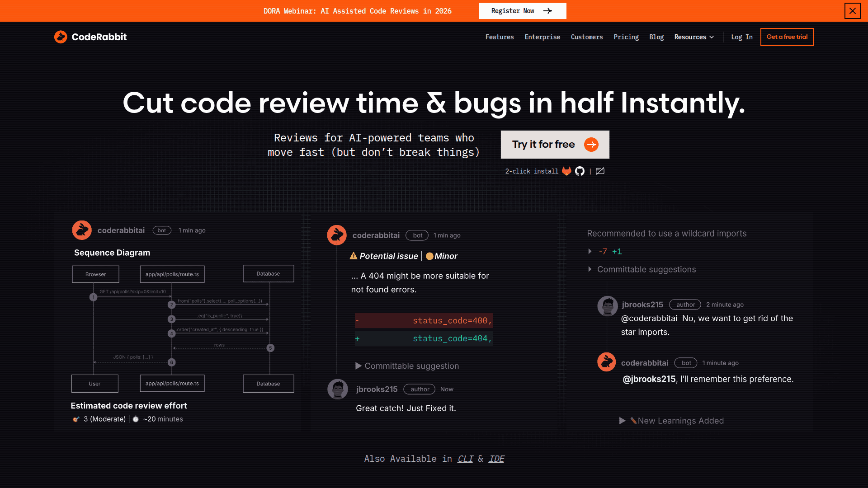
Task: Click the bot badge next to coderabbitai
Action: 417,235
